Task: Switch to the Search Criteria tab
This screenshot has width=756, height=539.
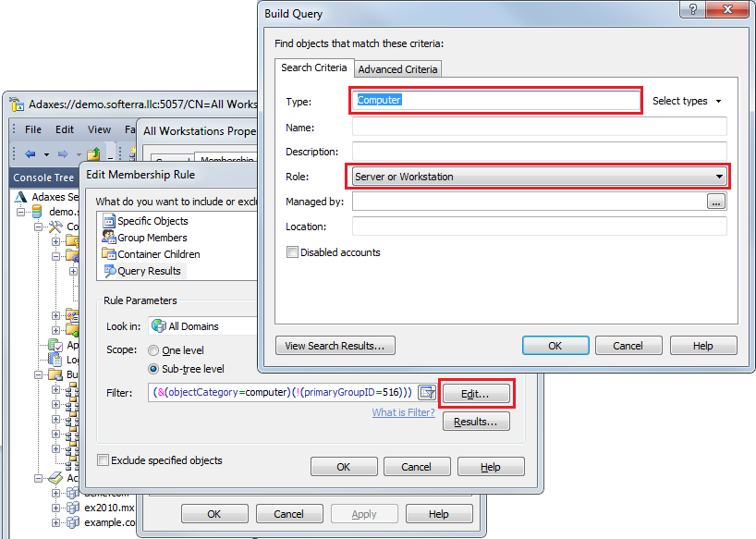Action: coord(314,68)
